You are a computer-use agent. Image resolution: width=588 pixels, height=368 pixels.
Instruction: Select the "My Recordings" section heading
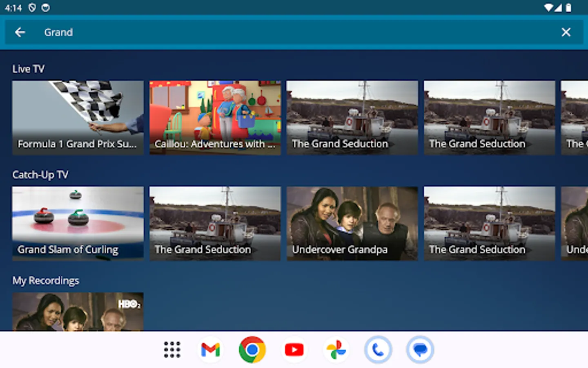pyautogui.click(x=46, y=281)
